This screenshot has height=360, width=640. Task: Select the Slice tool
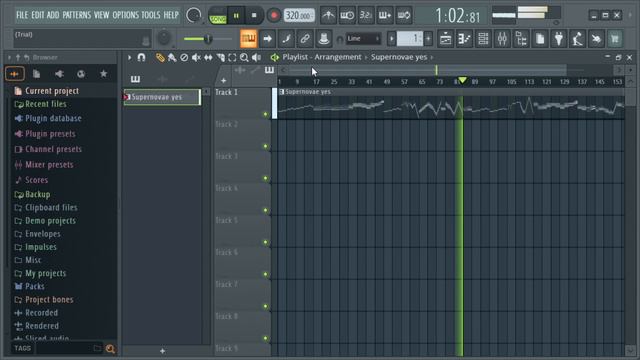pos(220,58)
